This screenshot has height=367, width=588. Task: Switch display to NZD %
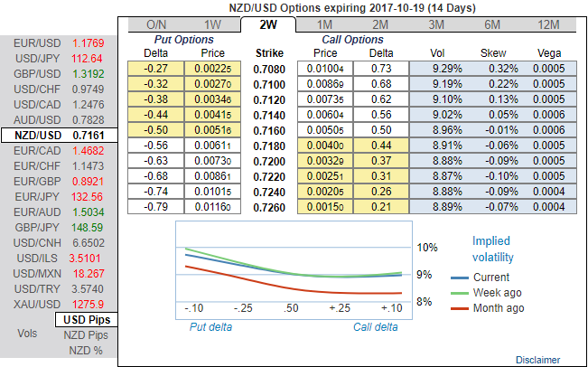(x=86, y=350)
